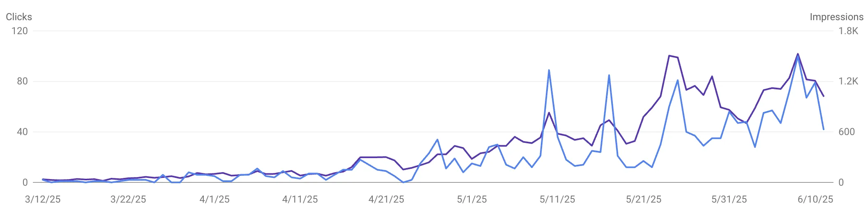Click the Impressions axis title

(x=836, y=17)
